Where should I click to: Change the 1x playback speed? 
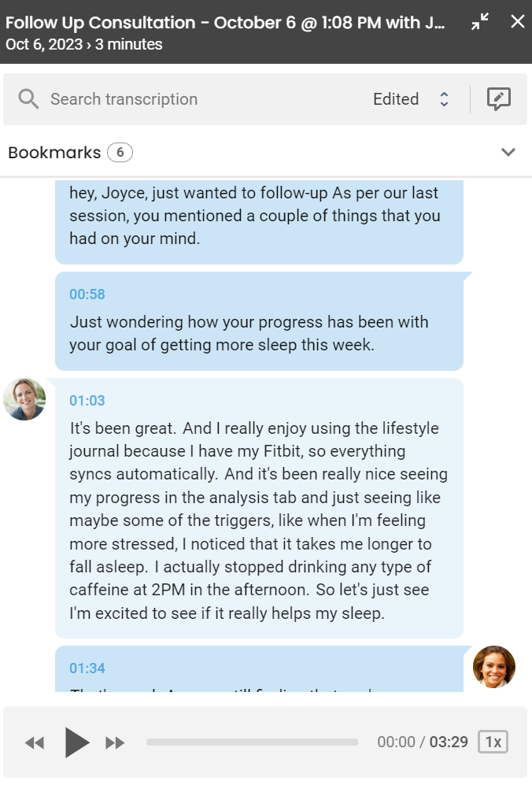tap(493, 742)
